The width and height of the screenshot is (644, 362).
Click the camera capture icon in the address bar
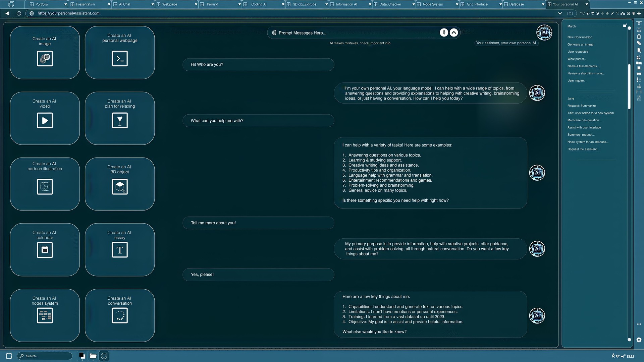tap(570, 13)
